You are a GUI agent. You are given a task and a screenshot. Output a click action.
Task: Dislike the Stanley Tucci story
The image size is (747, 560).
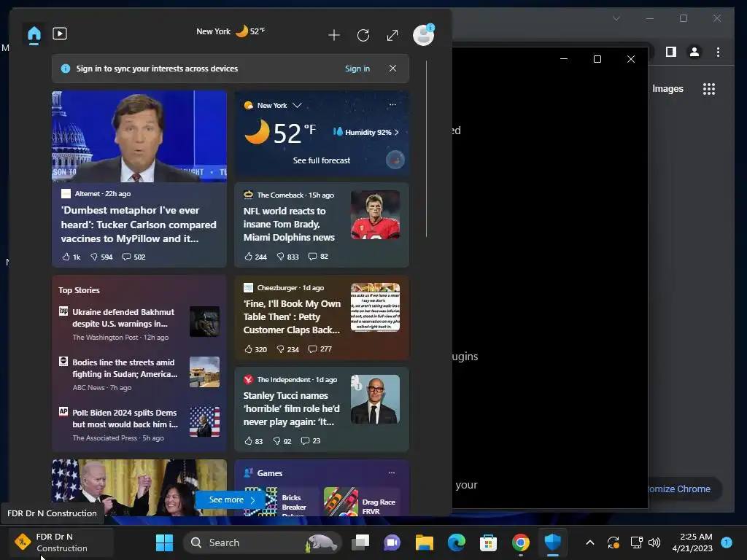point(282,441)
